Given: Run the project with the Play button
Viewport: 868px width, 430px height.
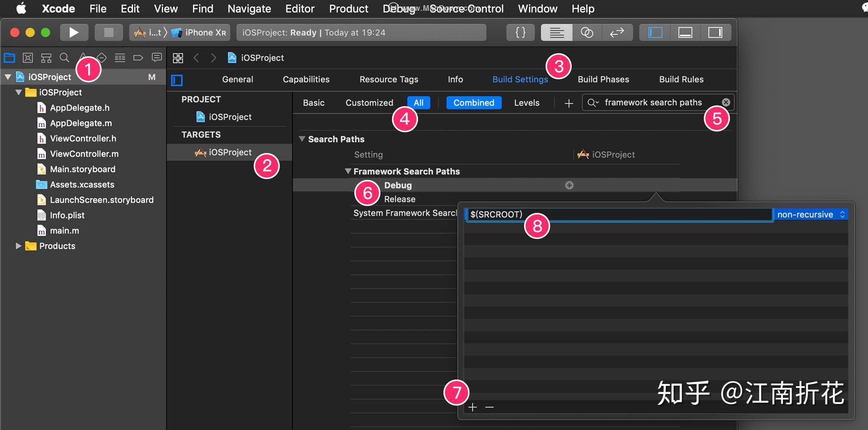Looking at the screenshot, I should 74,33.
